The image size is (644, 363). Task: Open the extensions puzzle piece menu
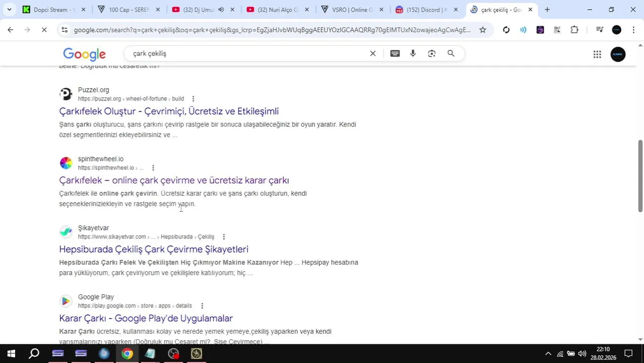[x=574, y=30]
